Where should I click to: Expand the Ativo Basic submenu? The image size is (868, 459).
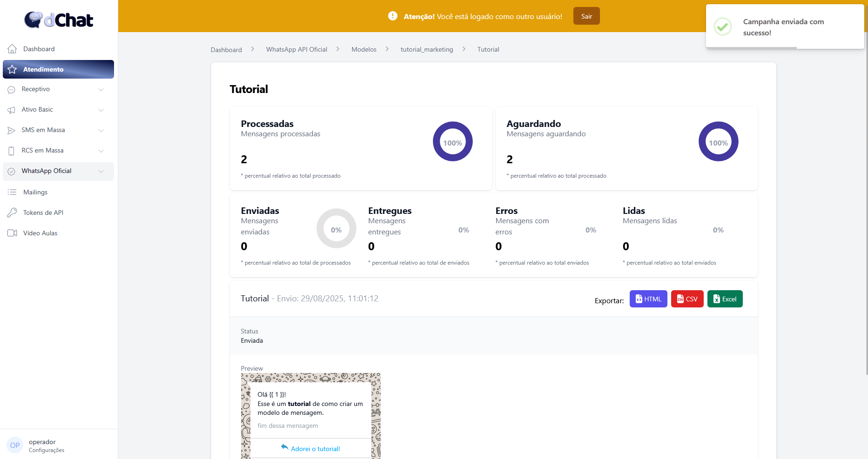coord(101,110)
